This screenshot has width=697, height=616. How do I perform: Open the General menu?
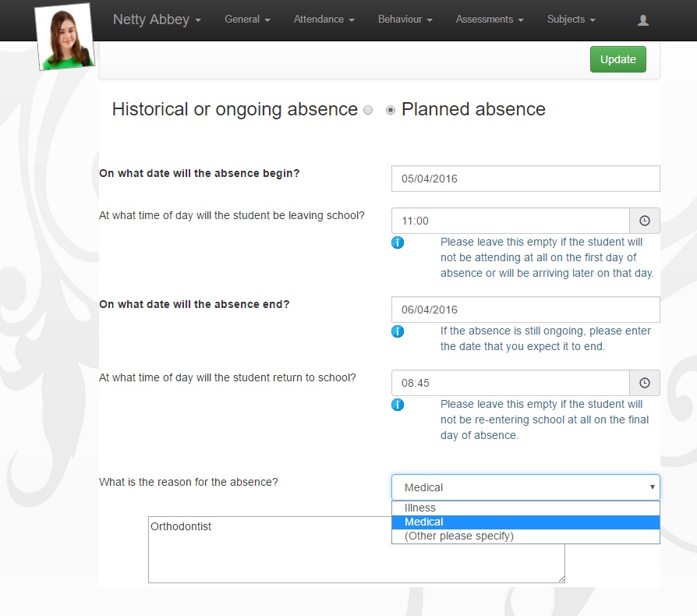click(247, 19)
